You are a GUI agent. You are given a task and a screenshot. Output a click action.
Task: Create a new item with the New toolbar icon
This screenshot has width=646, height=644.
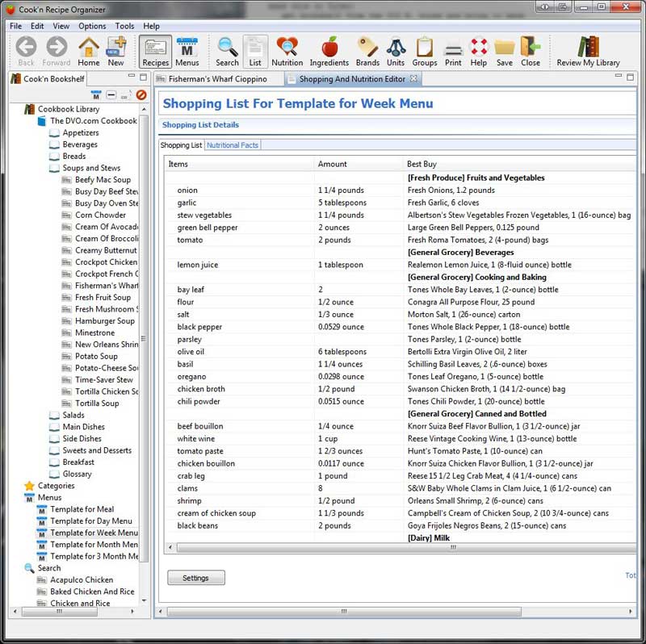pyautogui.click(x=115, y=51)
